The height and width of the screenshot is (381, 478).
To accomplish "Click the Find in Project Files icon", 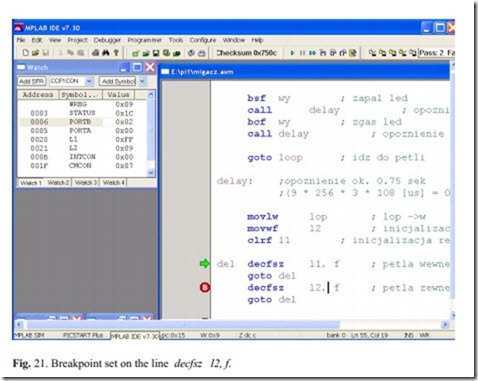I will (177, 53).
